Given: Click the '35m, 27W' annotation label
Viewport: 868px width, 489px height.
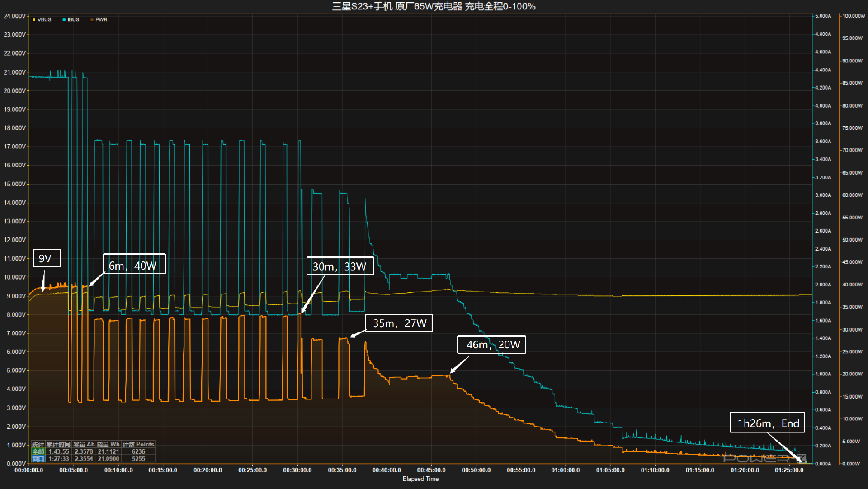Looking at the screenshot, I should (399, 323).
